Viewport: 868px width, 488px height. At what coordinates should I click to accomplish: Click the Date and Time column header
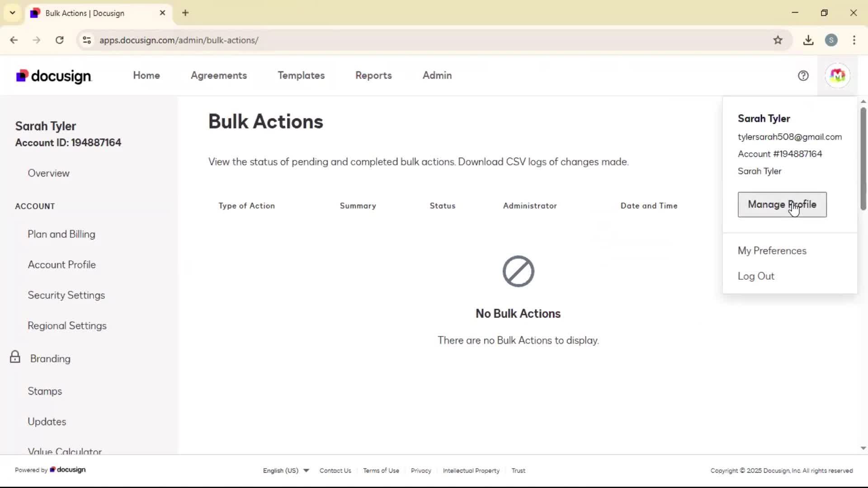click(x=649, y=206)
